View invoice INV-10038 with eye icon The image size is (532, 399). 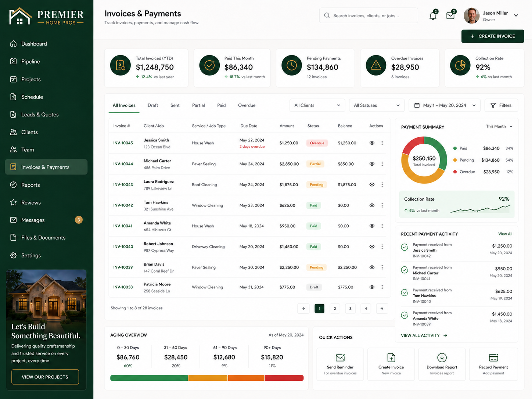[372, 287]
